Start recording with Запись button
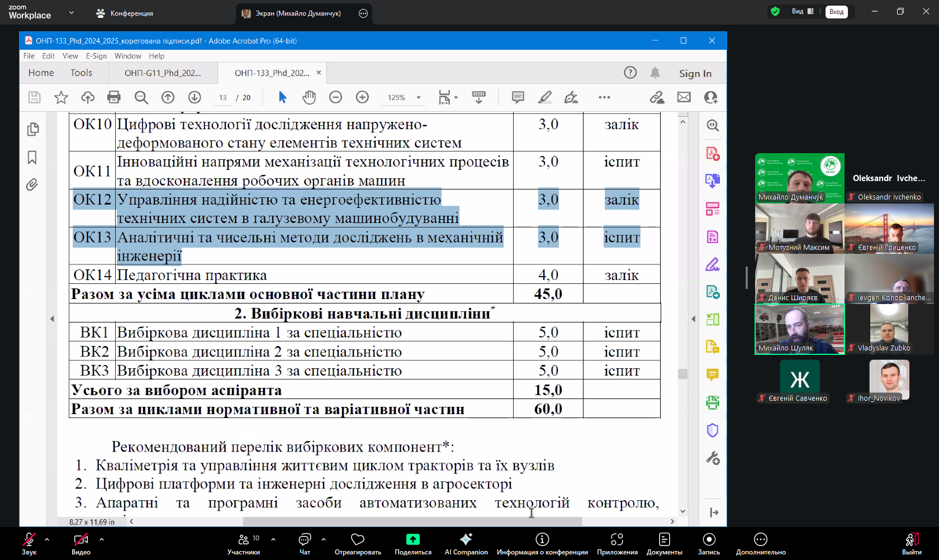This screenshot has width=939, height=560. (709, 544)
